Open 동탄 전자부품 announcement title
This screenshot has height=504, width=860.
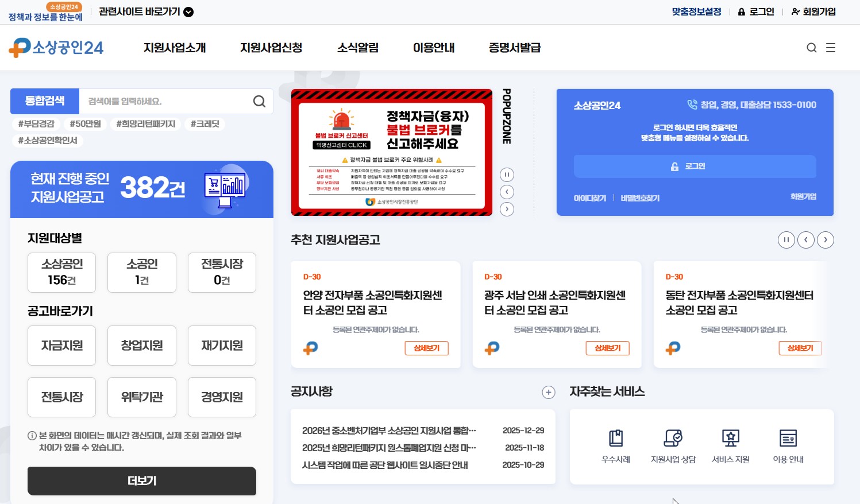pyautogui.click(x=739, y=303)
